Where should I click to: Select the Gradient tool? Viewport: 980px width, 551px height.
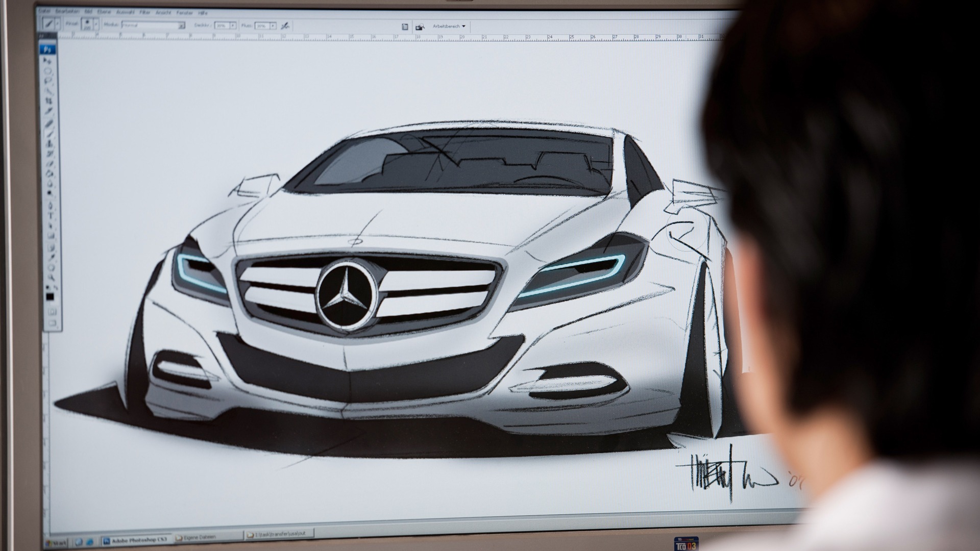pyautogui.click(x=50, y=173)
